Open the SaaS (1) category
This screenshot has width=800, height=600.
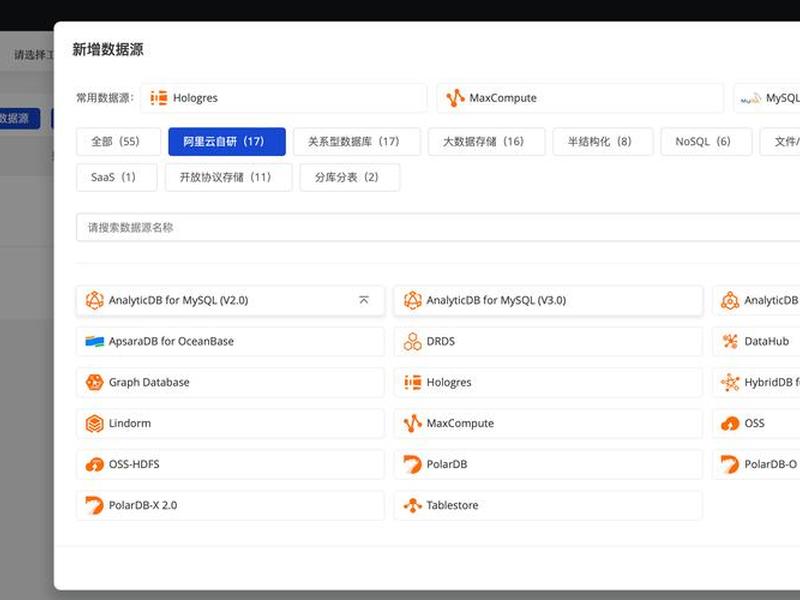coord(117,177)
